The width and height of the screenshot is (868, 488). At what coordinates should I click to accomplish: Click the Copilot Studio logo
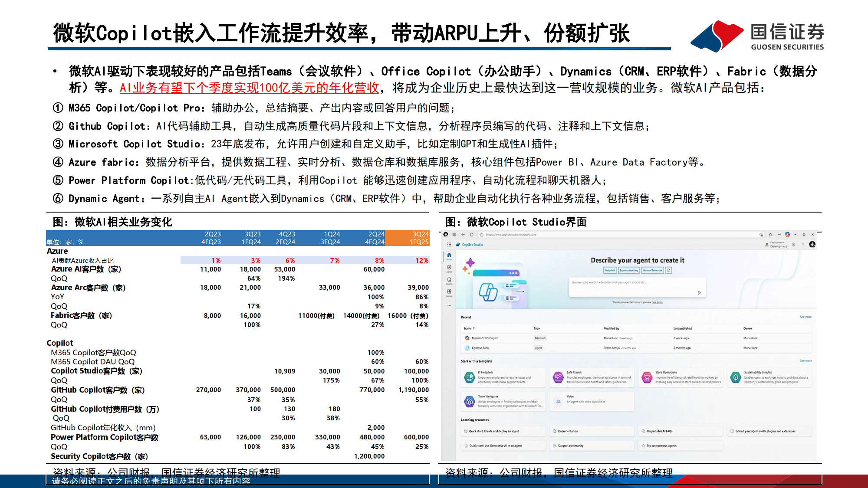click(x=458, y=245)
